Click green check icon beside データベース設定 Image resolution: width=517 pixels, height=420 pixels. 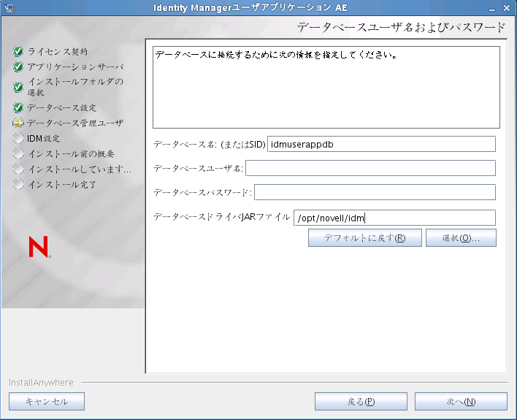(x=18, y=107)
